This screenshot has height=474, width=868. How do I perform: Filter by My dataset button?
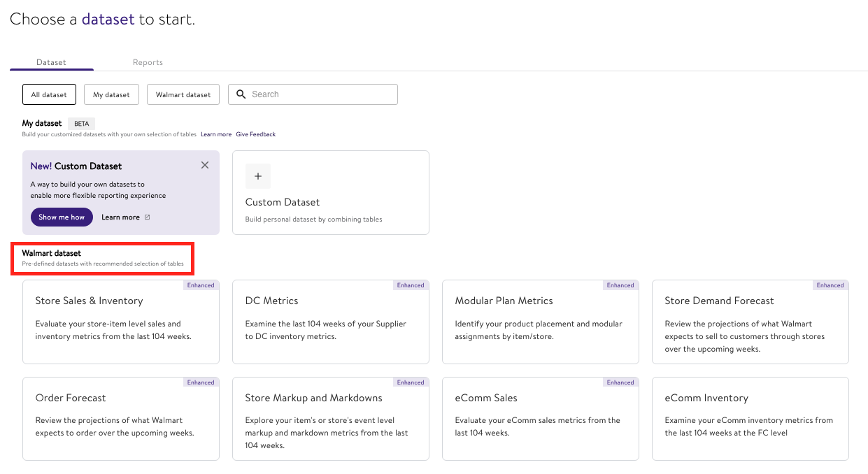click(x=111, y=94)
